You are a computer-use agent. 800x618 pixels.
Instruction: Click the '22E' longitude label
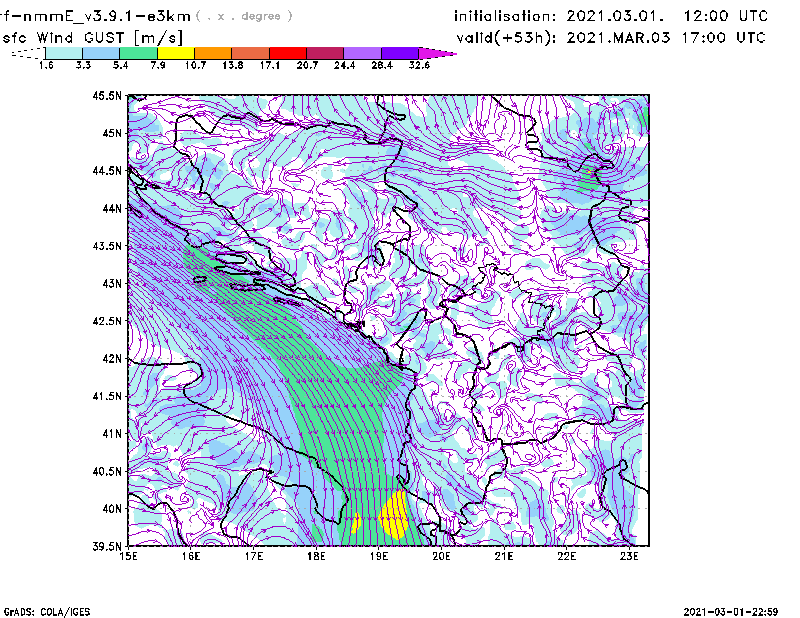(567, 556)
